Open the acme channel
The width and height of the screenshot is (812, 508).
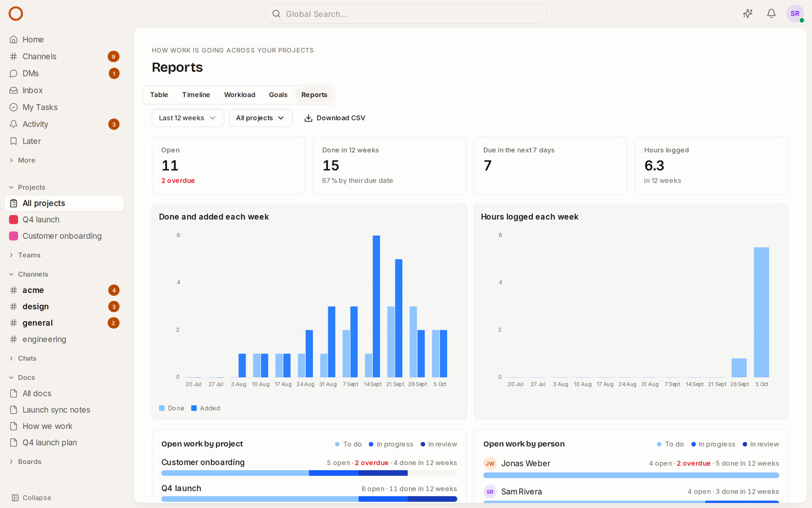[x=64, y=290]
